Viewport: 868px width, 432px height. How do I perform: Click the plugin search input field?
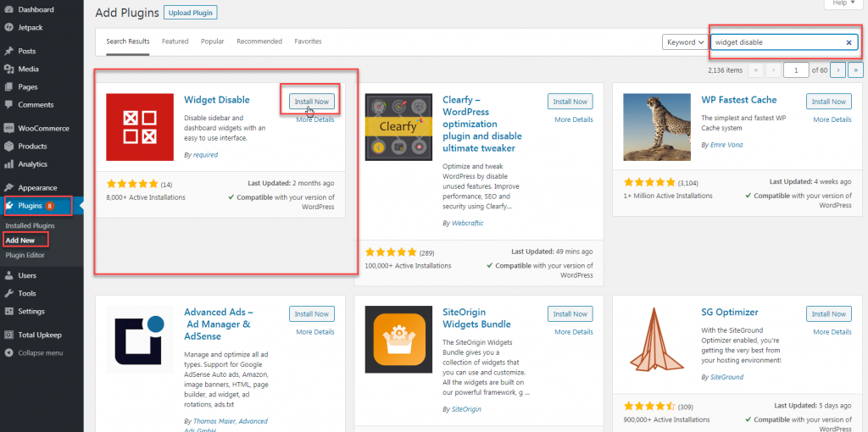(776, 42)
